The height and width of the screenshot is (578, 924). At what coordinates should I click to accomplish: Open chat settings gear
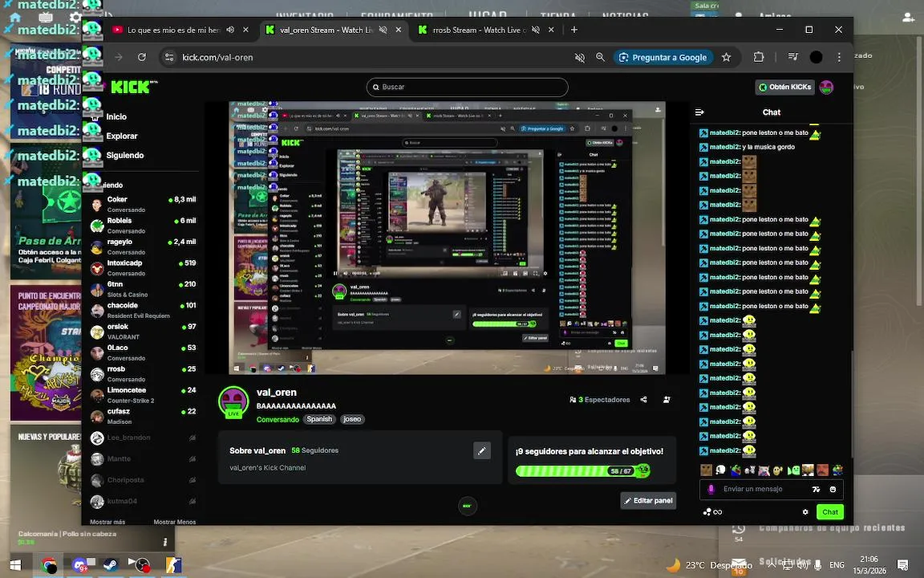(805, 512)
